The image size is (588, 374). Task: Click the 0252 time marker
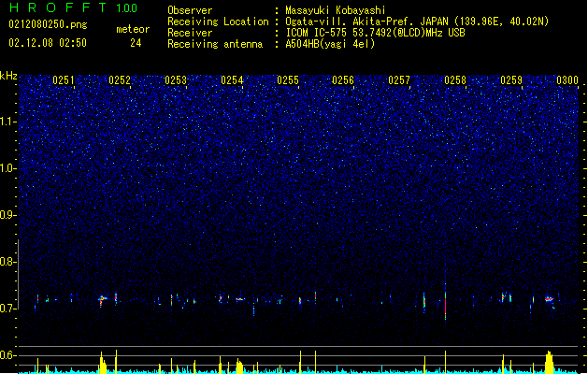point(120,80)
